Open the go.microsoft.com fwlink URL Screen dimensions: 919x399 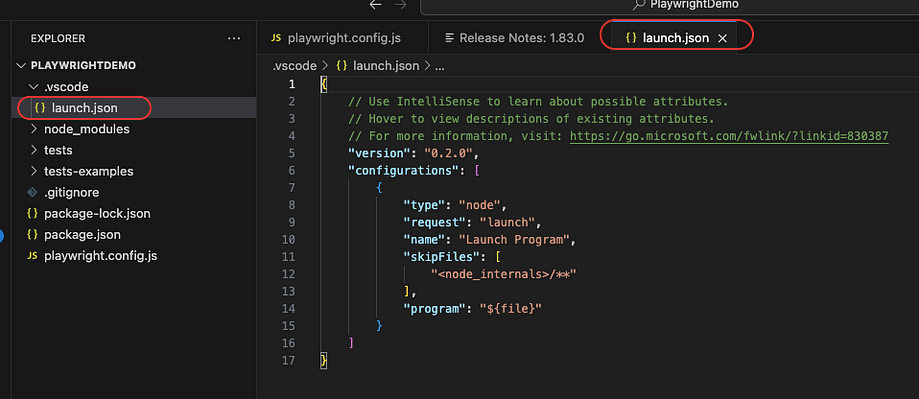coord(729,136)
